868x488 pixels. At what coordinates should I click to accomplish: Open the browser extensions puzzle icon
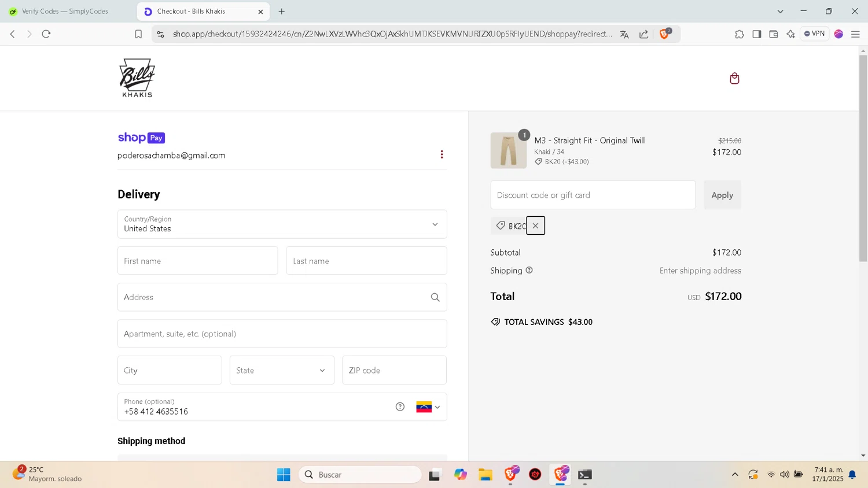point(740,34)
